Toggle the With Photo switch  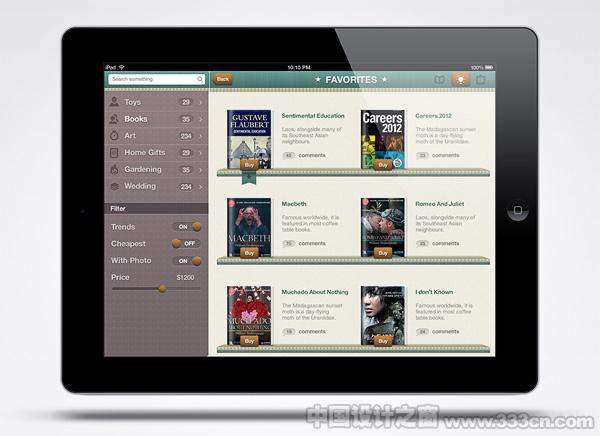point(187,261)
